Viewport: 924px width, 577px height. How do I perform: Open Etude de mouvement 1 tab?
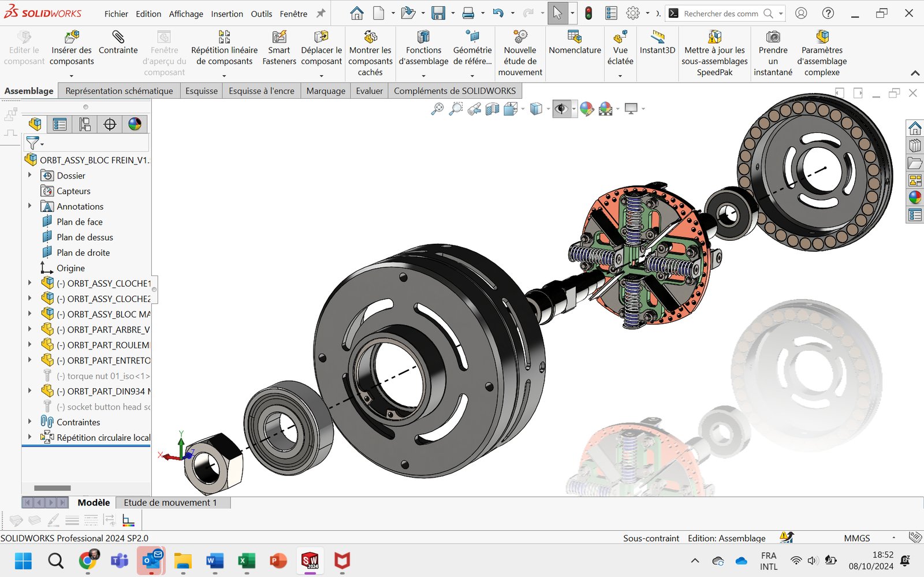pos(170,502)
